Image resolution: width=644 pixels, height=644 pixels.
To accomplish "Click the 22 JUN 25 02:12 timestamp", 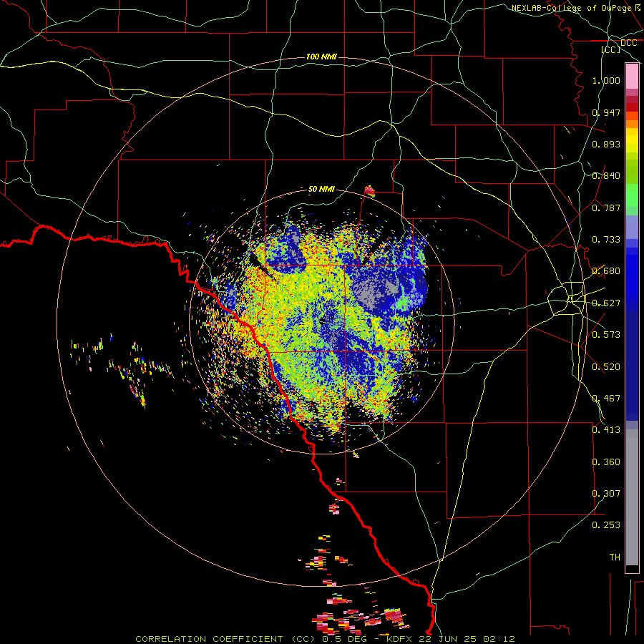I will (467, 639).
